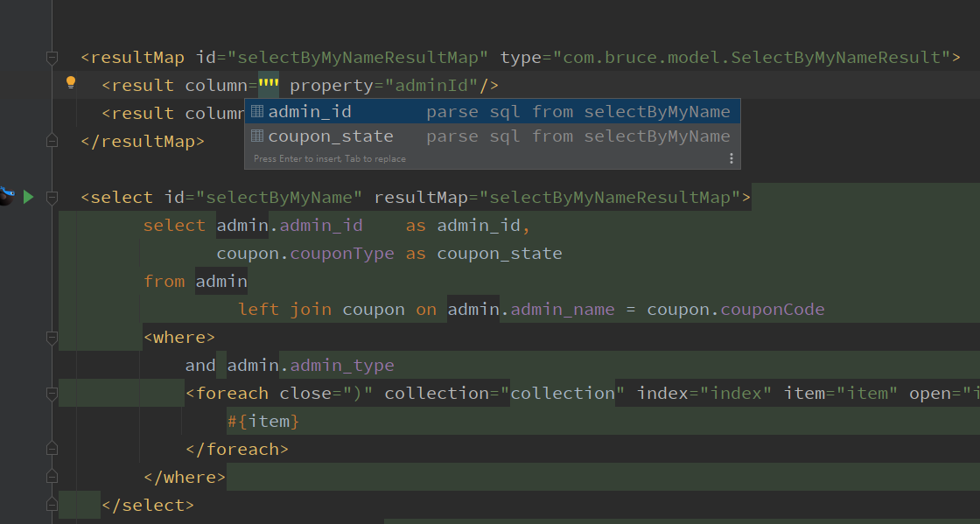This screenshot has height=524, width=980.
Task: Choose coupon_state from the completion list
Action: click(x=331, y=136)
